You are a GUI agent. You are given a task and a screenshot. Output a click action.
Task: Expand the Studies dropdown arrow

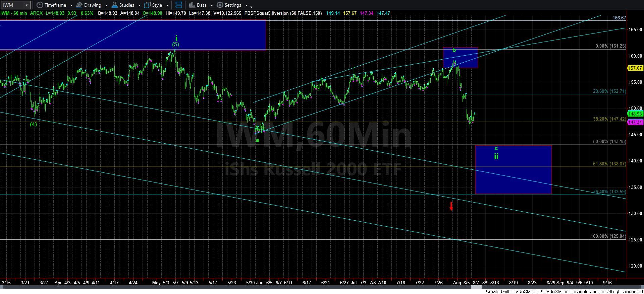pos(139,5)
